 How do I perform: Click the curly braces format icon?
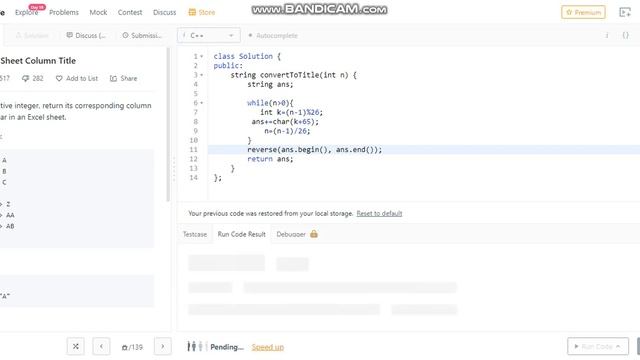coord(625,36)
